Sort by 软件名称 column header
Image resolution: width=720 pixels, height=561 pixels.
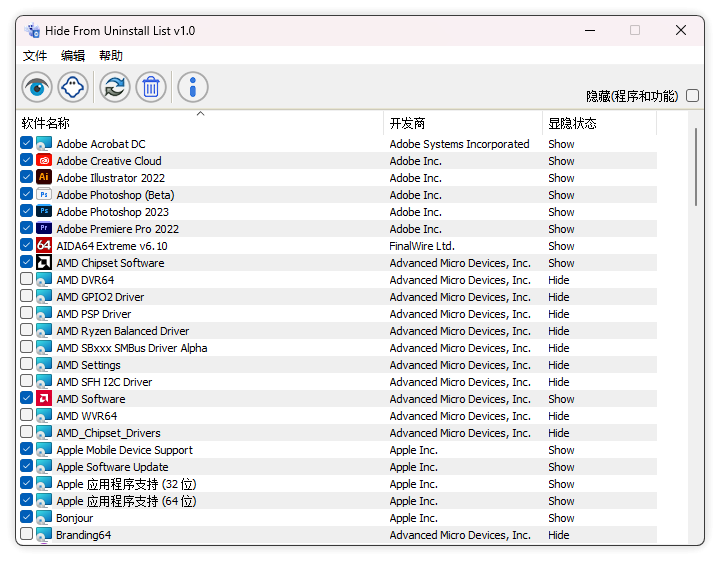tap(46, 123)
